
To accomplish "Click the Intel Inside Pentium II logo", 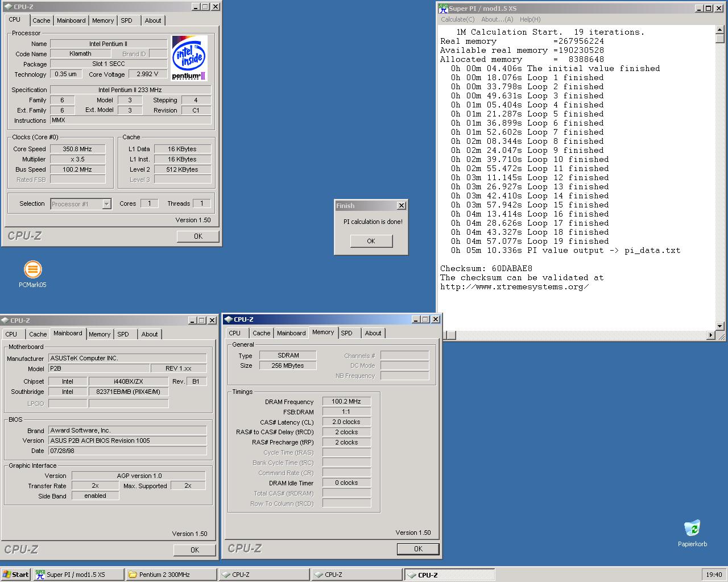I will pyautogui.click(x=189, y=59).
